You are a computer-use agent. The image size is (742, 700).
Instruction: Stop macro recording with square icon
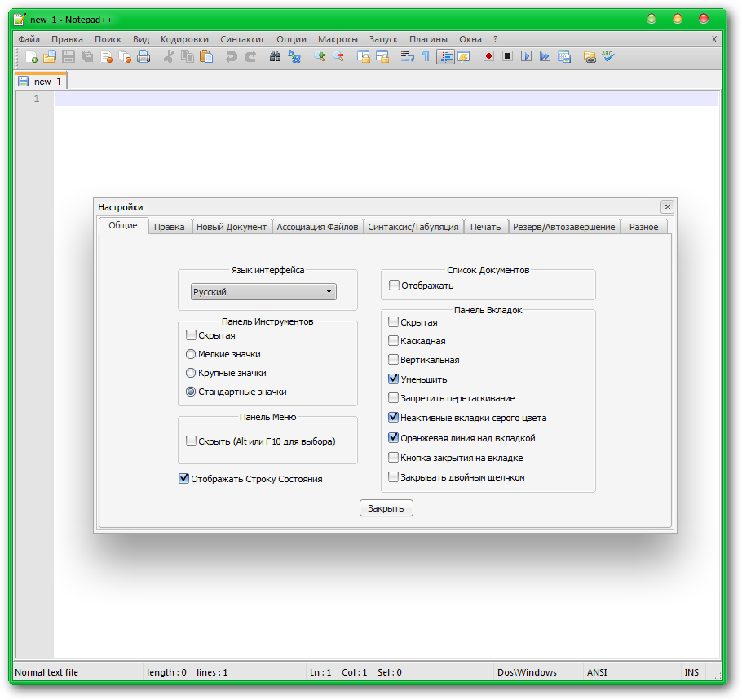[508, 56]
